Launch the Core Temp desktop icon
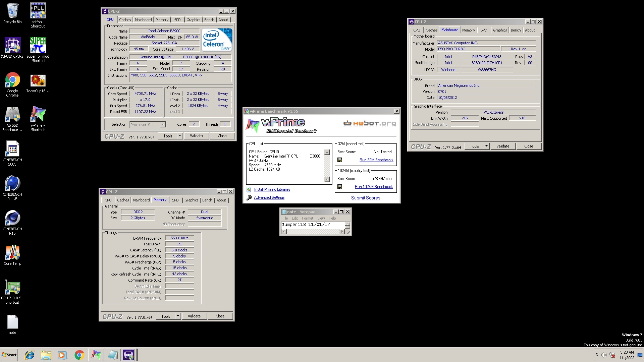This screenshot has width=644, height=362. pyautogui.click(x=12, y=255)
